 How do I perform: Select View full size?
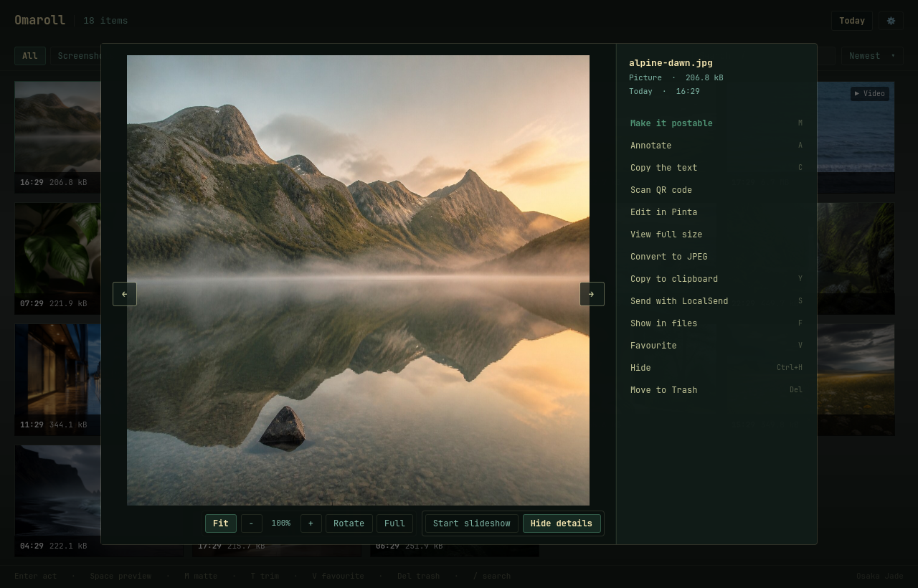click(716, 234)
